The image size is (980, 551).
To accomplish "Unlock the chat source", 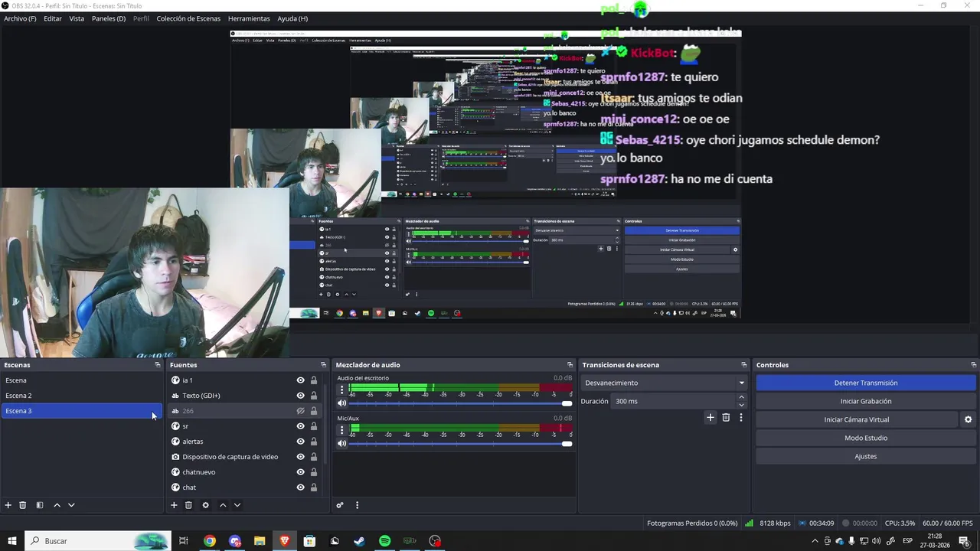I will pyautogui.click(x=313, y=487).
